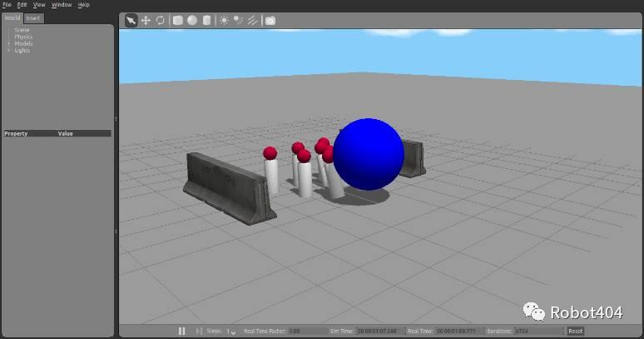Select the Lights tree item
The height and width of the screenshot is (339, 644).
22,50
